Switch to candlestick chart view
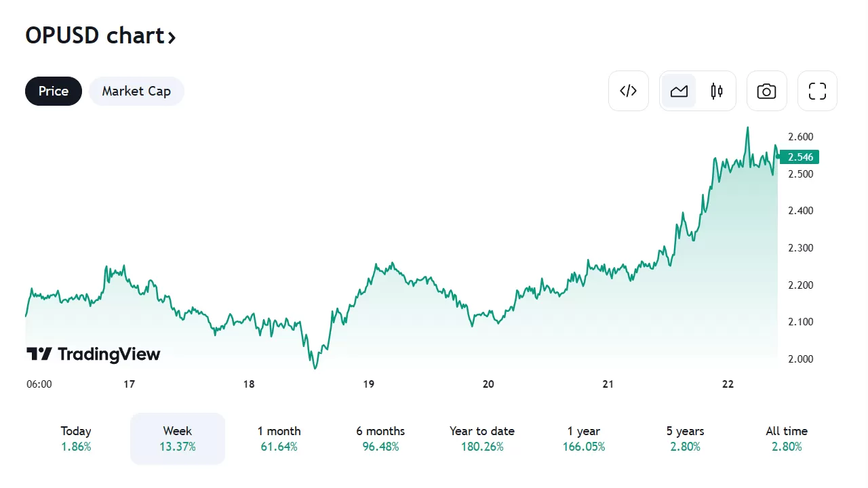Viewport: 868px width, 488px height. (717, 91)
